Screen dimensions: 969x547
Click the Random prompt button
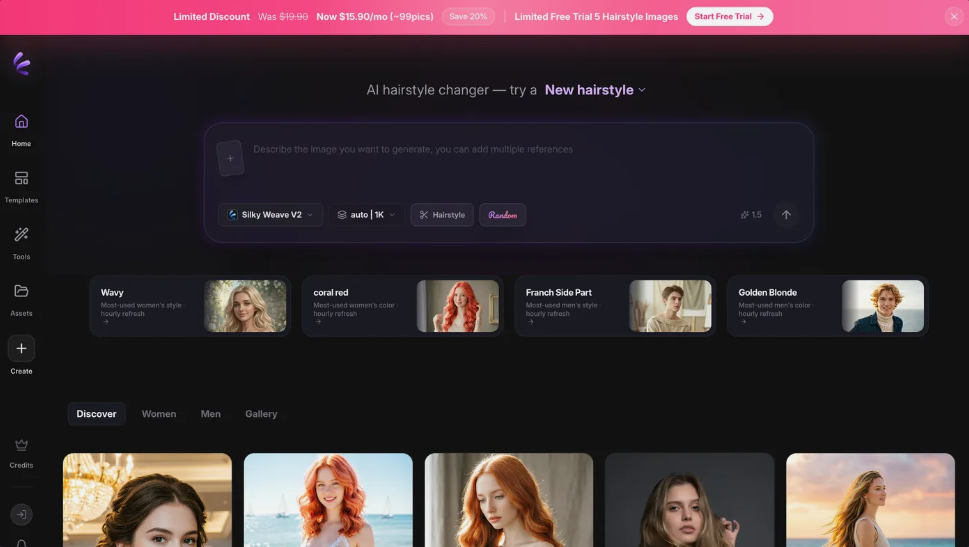point(502,215)
